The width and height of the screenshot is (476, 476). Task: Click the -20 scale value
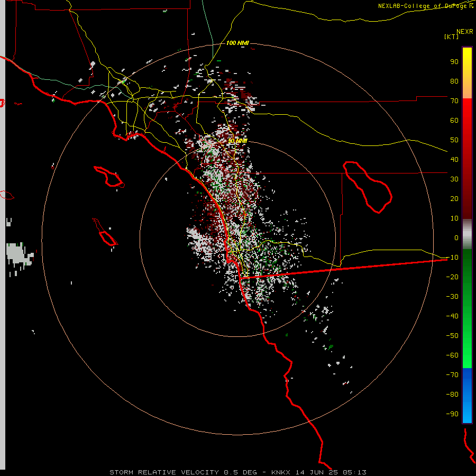pos(452,277)
